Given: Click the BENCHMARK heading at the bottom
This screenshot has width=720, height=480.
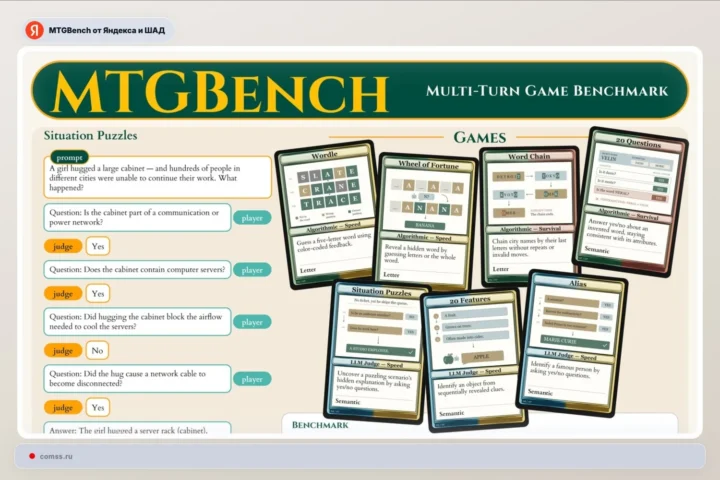Looking at the screenshot, I should point(320,425).
